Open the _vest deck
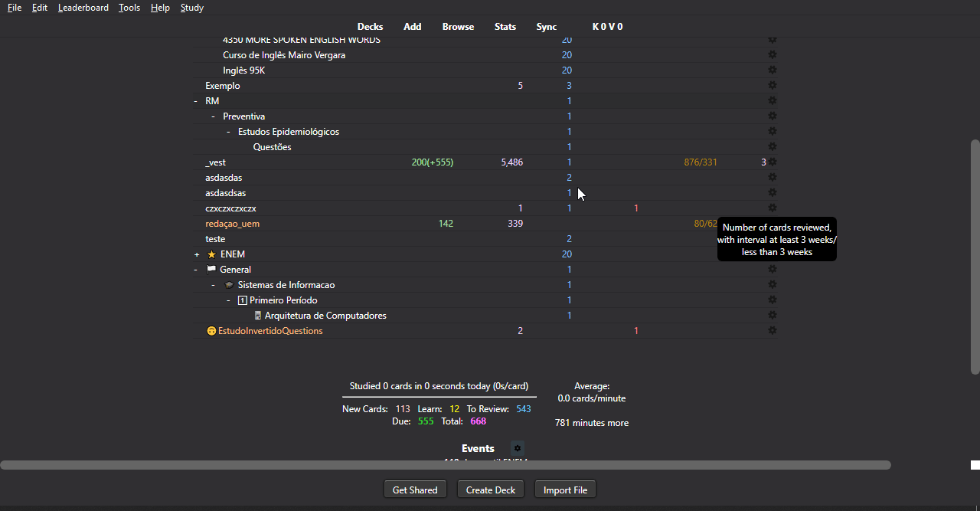 [x=215, y=162]
